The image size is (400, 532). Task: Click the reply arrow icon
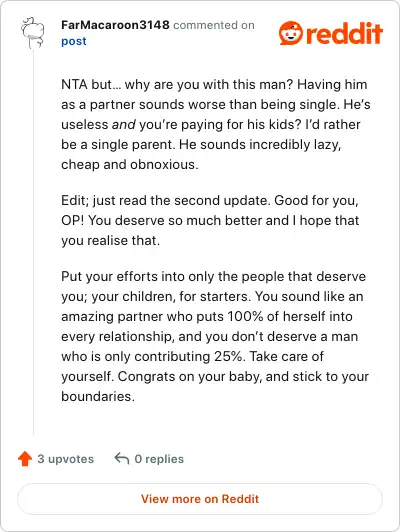pyautogui.click(x=122, y=458)
